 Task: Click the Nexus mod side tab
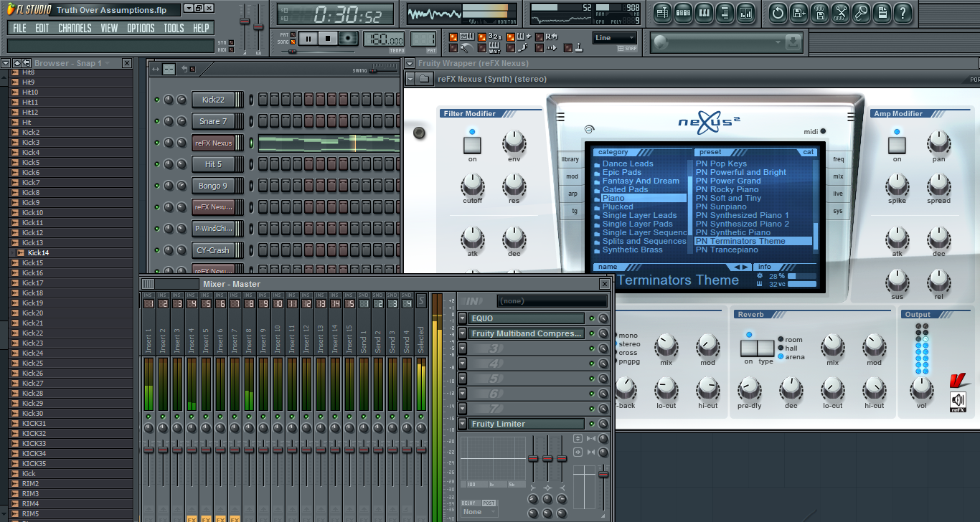pos(572,176)
